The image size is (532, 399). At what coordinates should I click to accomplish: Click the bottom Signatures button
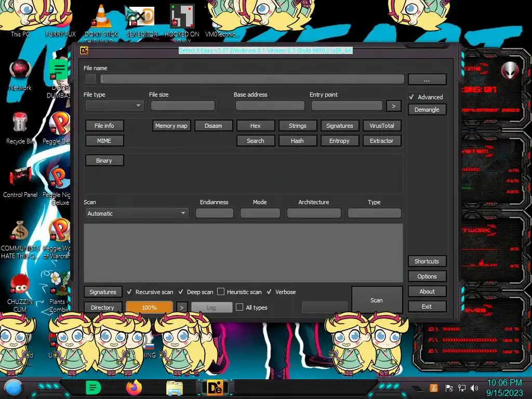click(x=103, y=292)
